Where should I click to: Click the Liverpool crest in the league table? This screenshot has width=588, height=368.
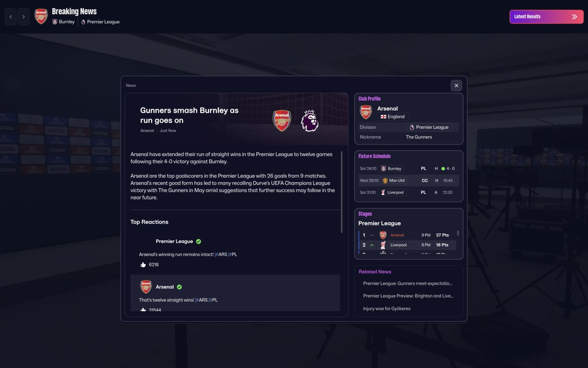[x=383, y=245]
